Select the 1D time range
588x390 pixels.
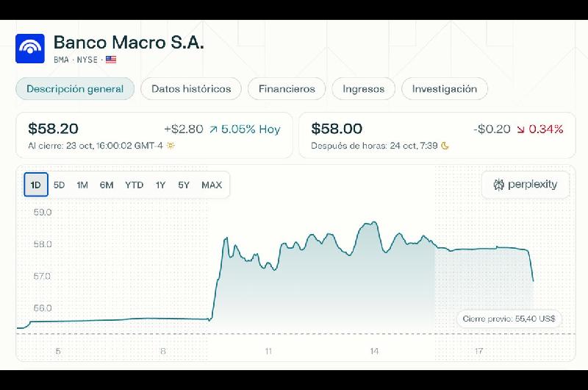click(x=36, y=185)
